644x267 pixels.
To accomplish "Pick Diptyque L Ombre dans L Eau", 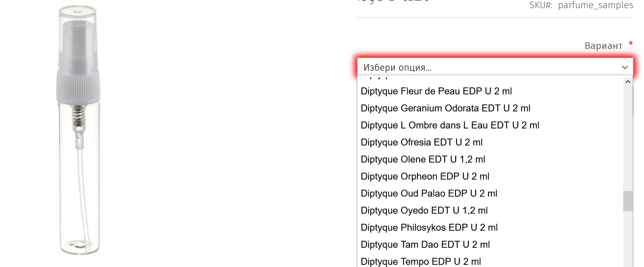I will (x=490, y=125).
